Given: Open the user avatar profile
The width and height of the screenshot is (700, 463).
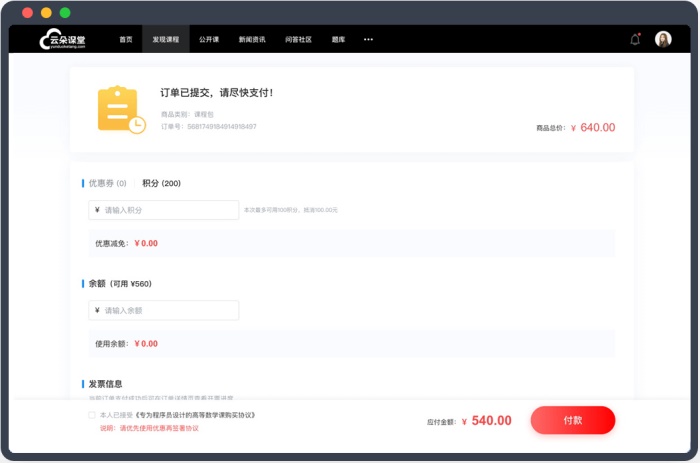Looking at the screenshot, I should pyautogui.click(x=663, y=39).
